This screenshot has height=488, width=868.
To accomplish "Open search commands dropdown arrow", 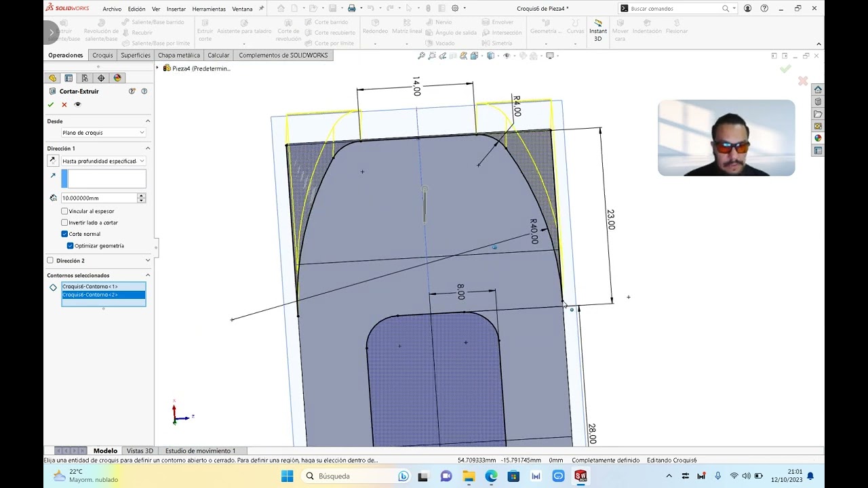I will 734,9.
